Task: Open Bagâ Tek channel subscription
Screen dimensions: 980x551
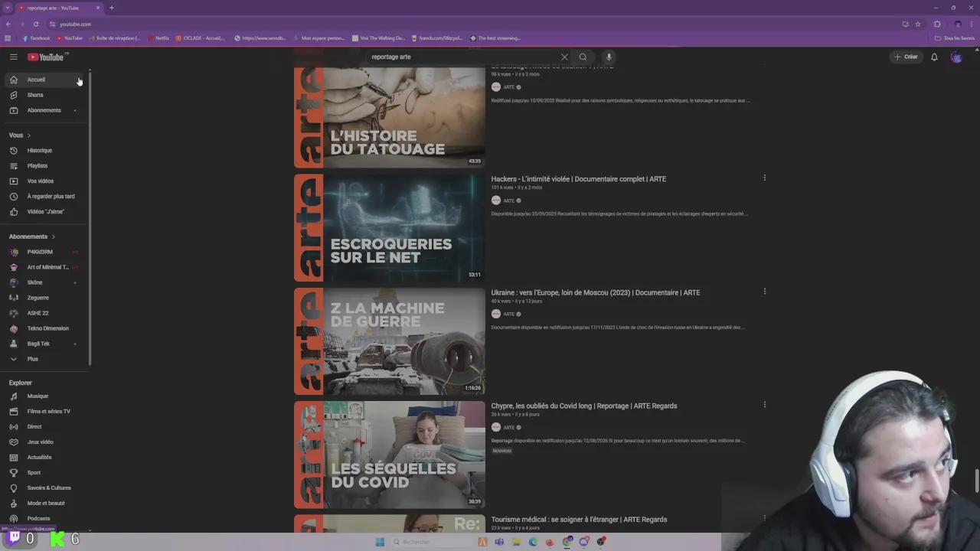Action: click(x=45, y=344)
